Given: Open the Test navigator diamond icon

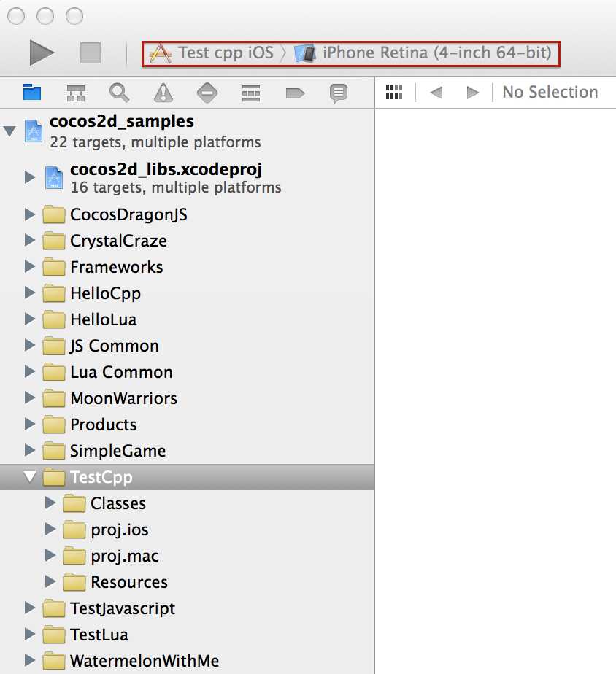Looking at the screenshot, I should 207,93.
